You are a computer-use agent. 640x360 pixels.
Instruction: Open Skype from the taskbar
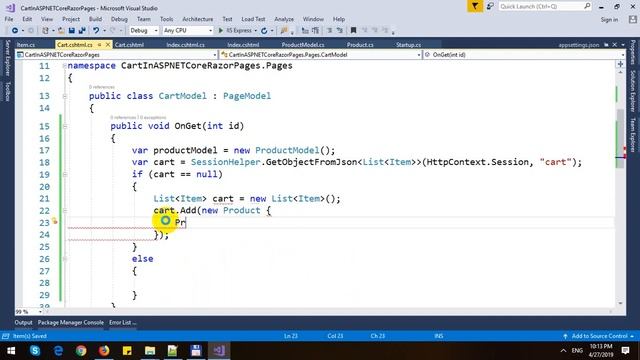tap(35, 351)
